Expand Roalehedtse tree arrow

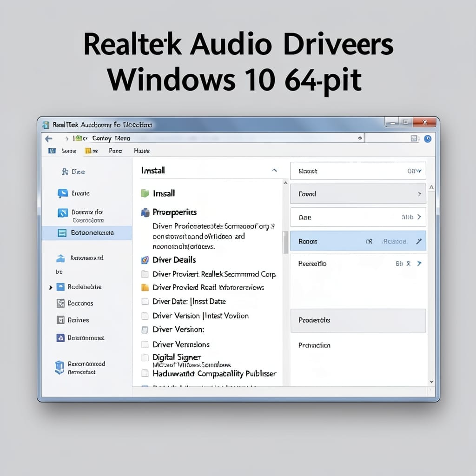[51, 287]
